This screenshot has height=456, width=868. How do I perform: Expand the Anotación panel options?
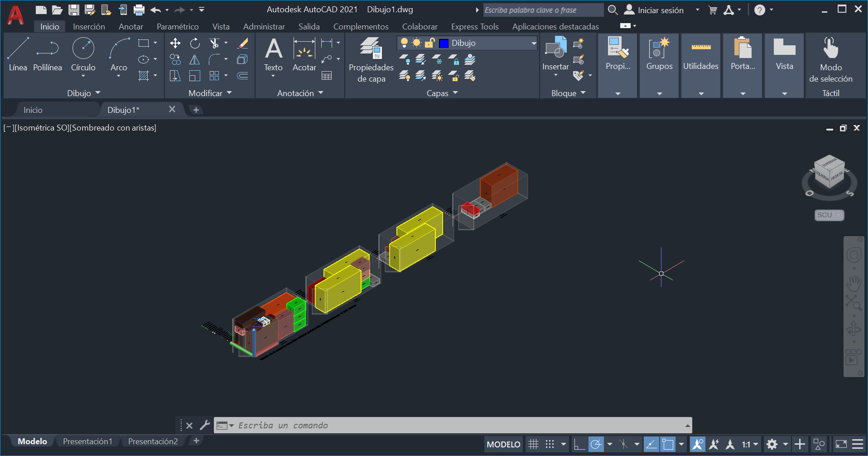pyautogui.click(x=300, y=93)
